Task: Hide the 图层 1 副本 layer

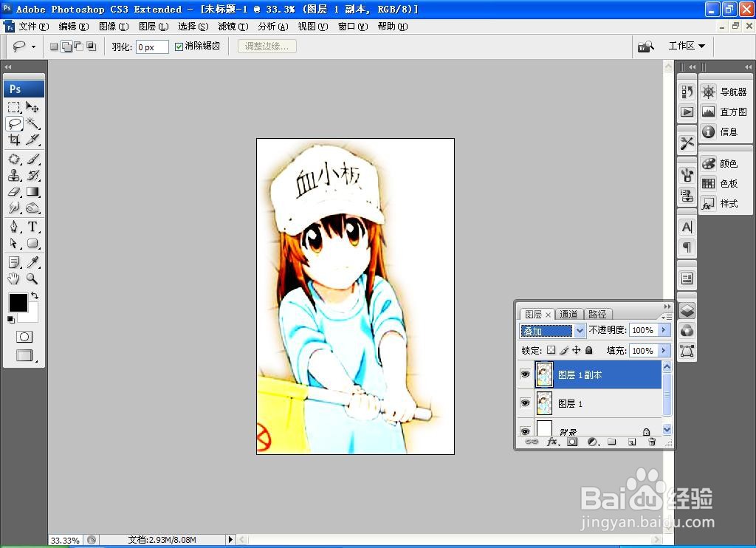Action: [525, 374]
